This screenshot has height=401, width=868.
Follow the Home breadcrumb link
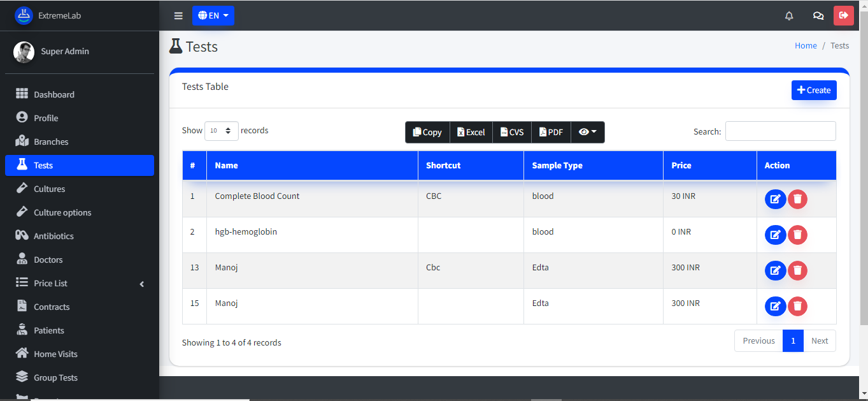(x=806, y=46)
